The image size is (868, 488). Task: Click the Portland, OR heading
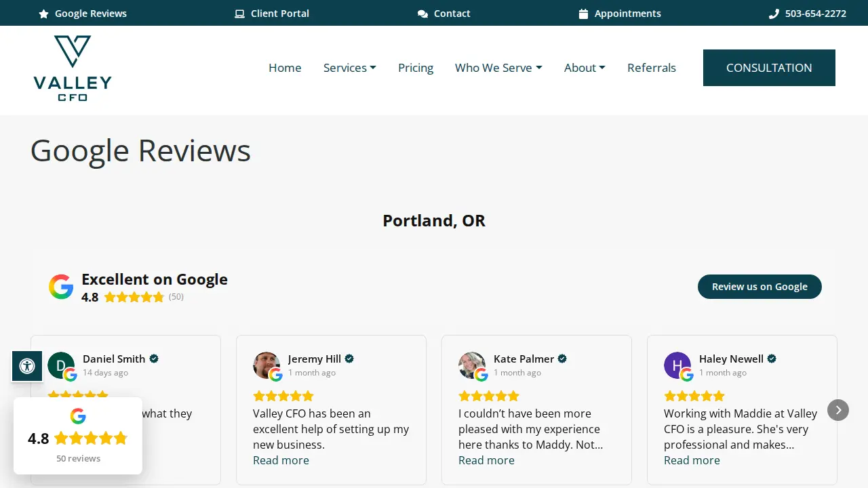[434, 220]
